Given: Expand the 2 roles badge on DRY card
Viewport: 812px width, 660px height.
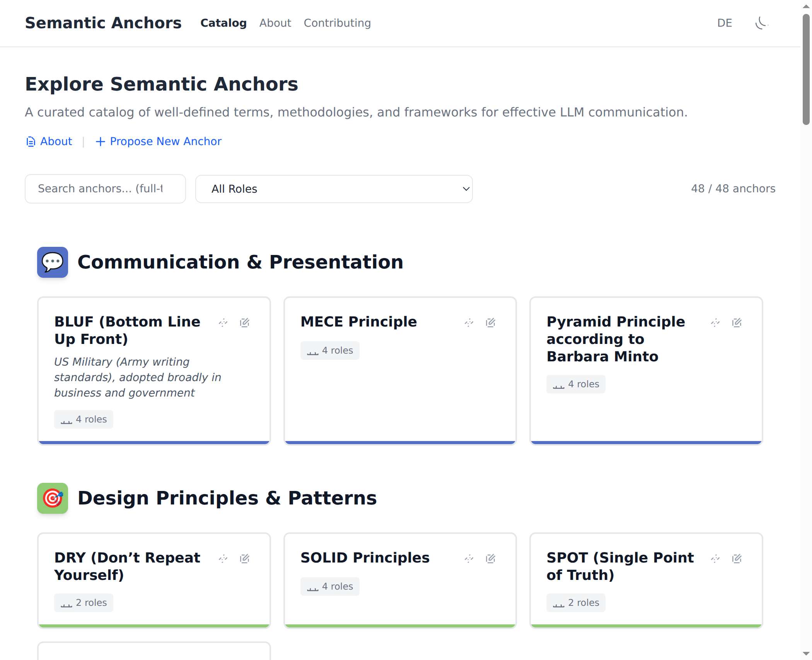Looking at the screenshot, I should [84, 602].
